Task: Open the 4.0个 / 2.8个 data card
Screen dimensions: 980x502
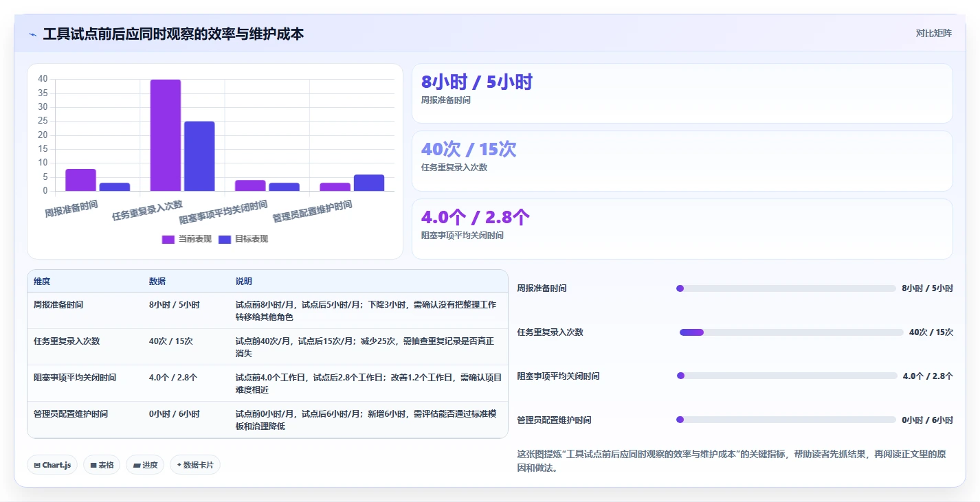Action: [682, 229]
